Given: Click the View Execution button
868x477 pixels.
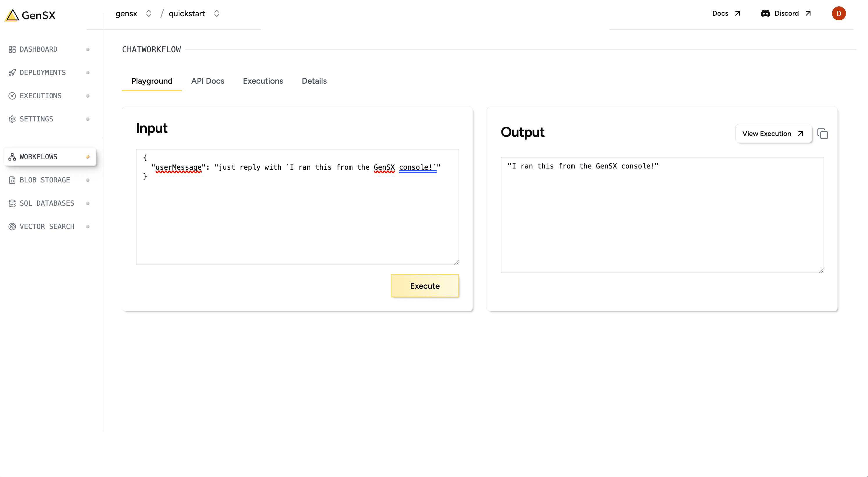Looking at the screenshot, I should [773, 134].
